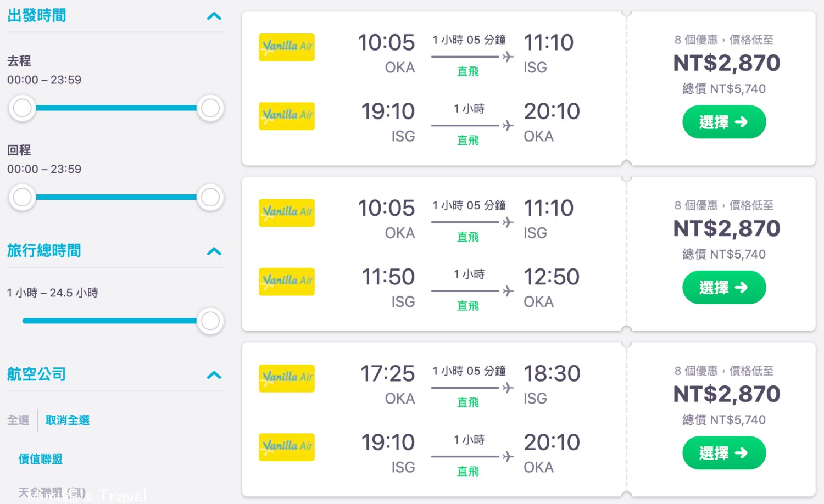
Task: Click 取消全選 to deselect all airlines
Action: coord(67,420)
